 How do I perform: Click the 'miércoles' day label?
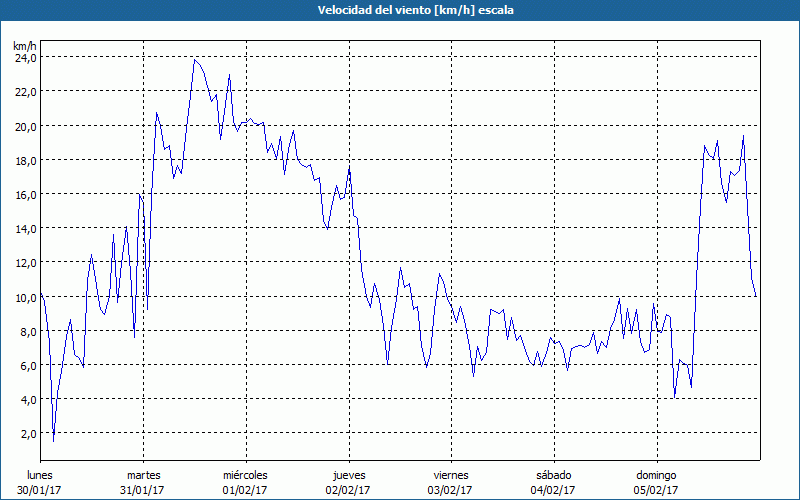click(245, 475)
